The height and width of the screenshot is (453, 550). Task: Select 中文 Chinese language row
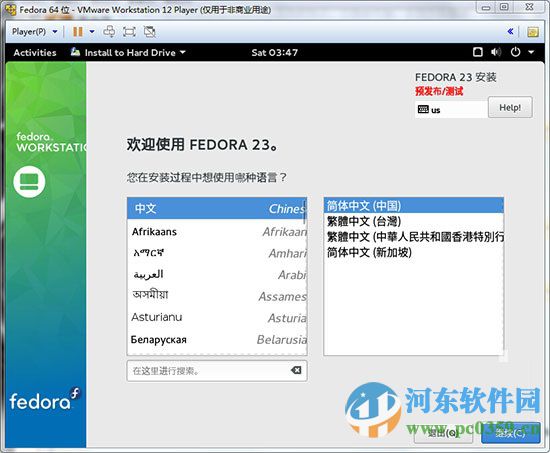217,208
